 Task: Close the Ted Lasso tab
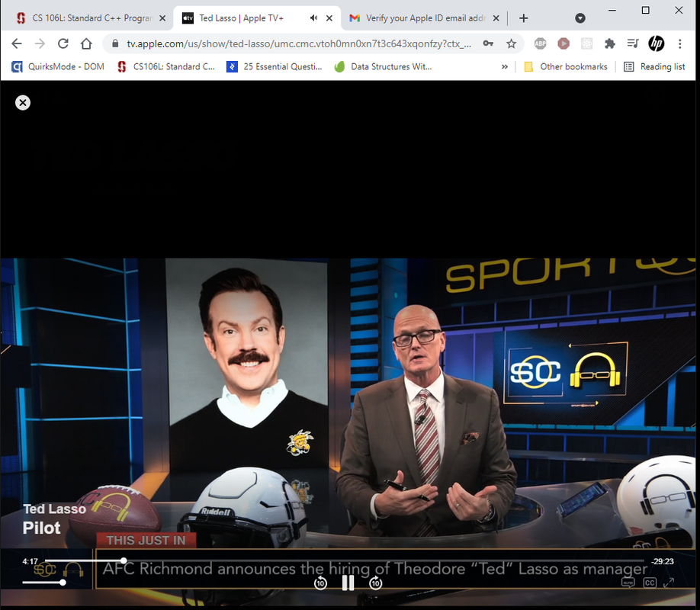point(329,18)
